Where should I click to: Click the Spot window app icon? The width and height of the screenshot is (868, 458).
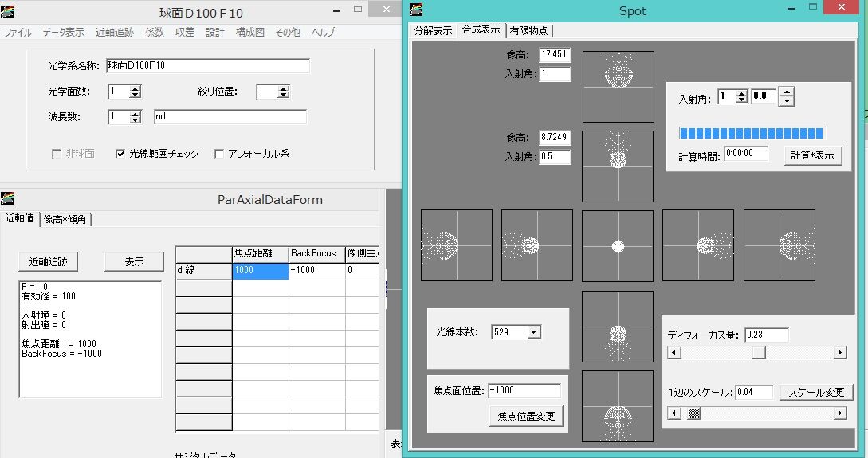coord(416,10)
